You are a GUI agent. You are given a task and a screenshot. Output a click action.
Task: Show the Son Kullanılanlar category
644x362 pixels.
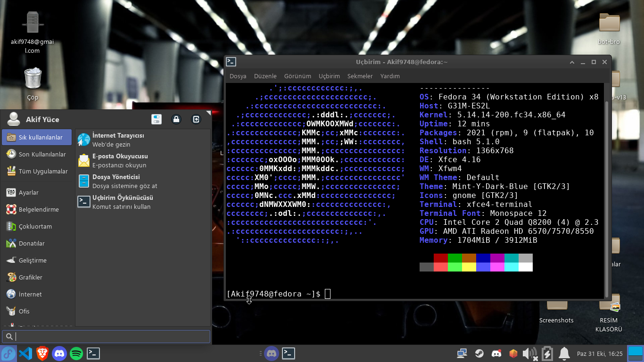pyautogui.click(x=37, y=154)
